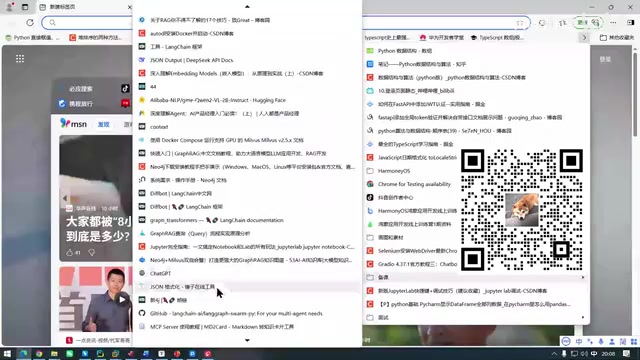Screen dimensions: 640x360
Task: Open the '10.登录页面静态' bilibili bookmark
Action: point(476,91)
